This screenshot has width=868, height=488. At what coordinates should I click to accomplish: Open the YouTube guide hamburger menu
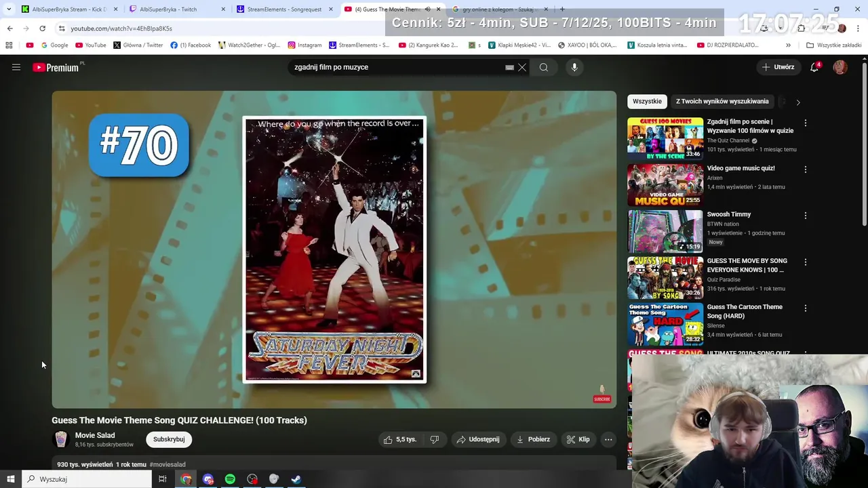click(16, 67)
